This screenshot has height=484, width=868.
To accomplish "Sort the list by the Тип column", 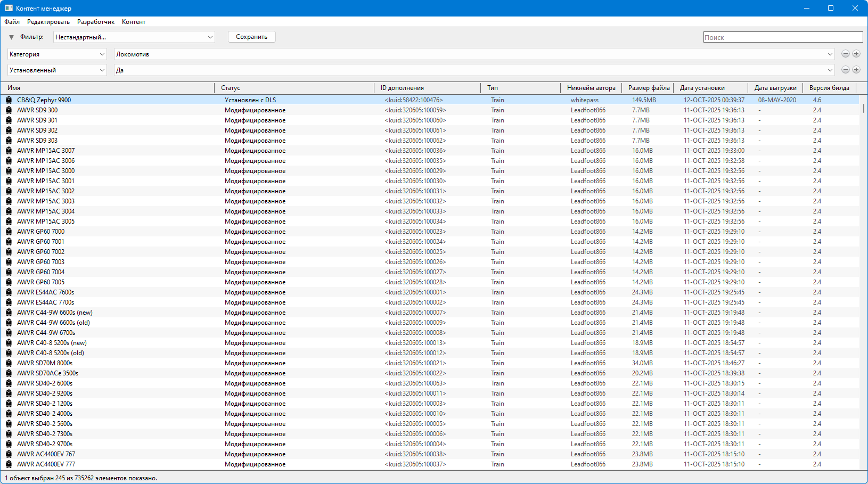I will [x=521, y=88].
